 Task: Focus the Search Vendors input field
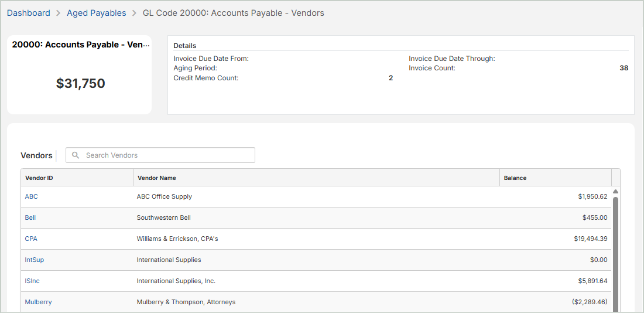pyautogui.click(x=167, y=155)
